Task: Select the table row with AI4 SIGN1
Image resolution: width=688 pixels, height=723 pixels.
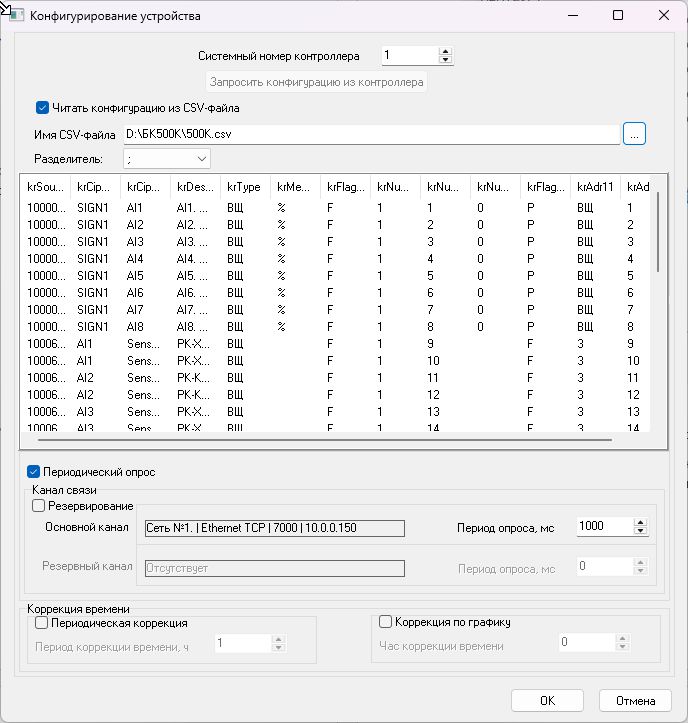Action: pos(335,259)
